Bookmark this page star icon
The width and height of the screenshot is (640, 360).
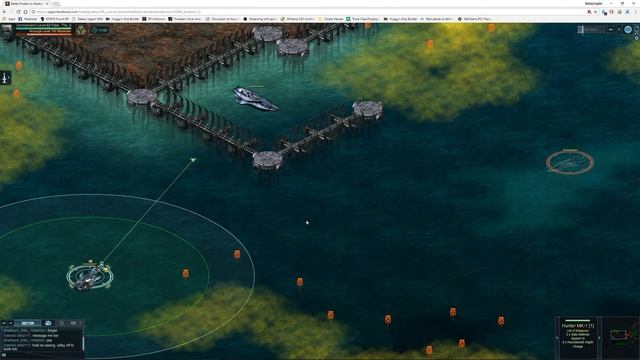[595, 12]
